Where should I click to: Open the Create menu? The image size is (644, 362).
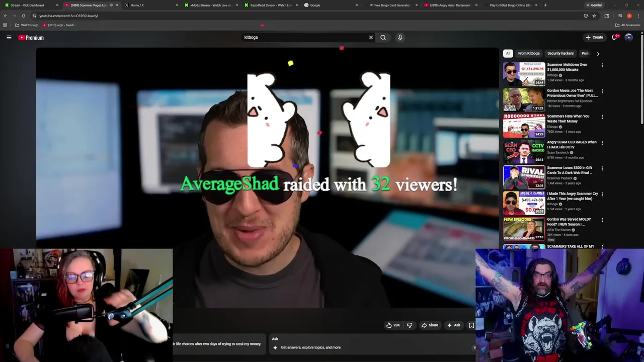pyautogui.click(x=594, y=37)
